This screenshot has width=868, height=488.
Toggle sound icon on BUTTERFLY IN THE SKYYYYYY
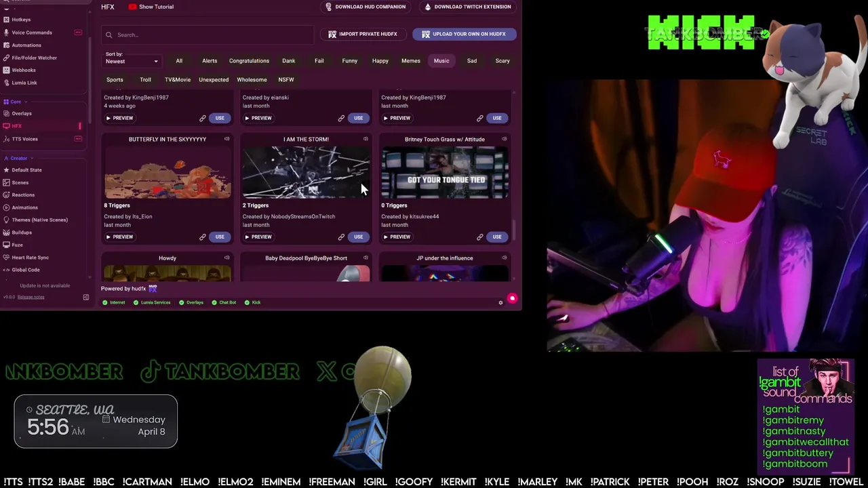point(226,139)
